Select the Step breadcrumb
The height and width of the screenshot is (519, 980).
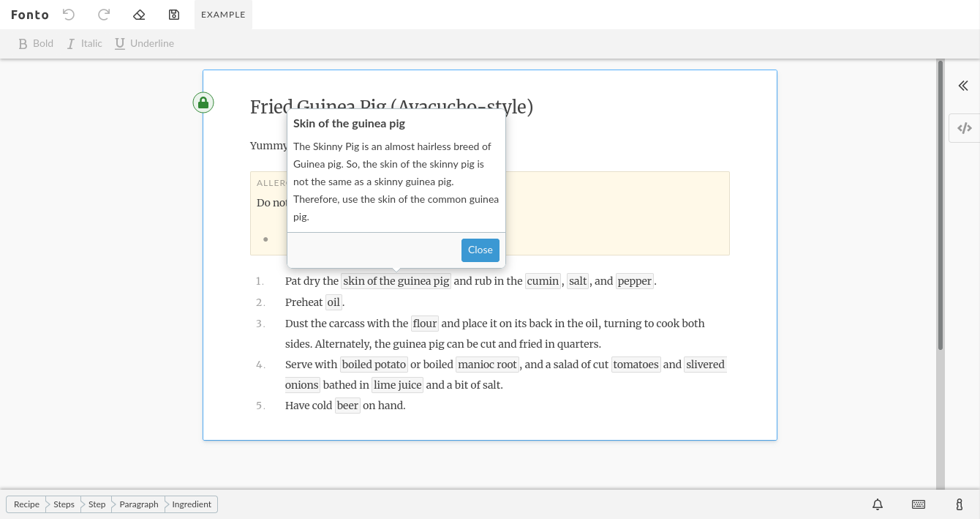tap(97, 504)
